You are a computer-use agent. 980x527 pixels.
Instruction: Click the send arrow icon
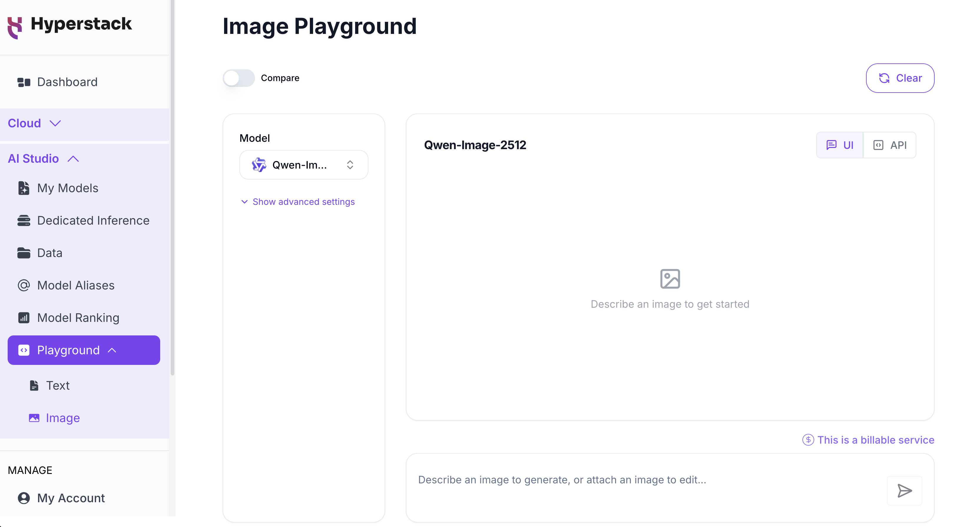[904, 491]
